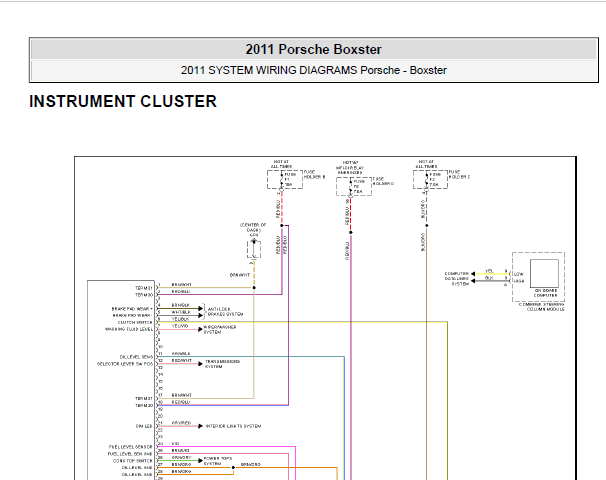Click the '2011 Porsche Boxster' title
Screen dimensions: 606x480
[x=313, y=49]
